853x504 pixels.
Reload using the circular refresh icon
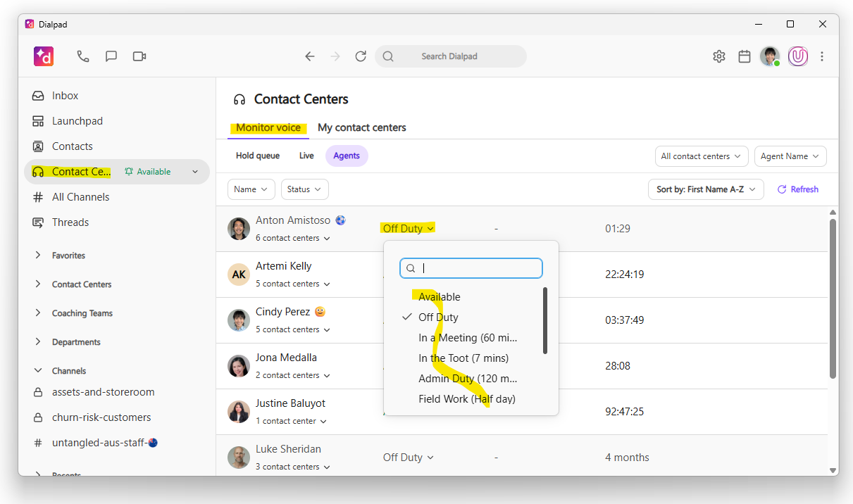point(361,56)
